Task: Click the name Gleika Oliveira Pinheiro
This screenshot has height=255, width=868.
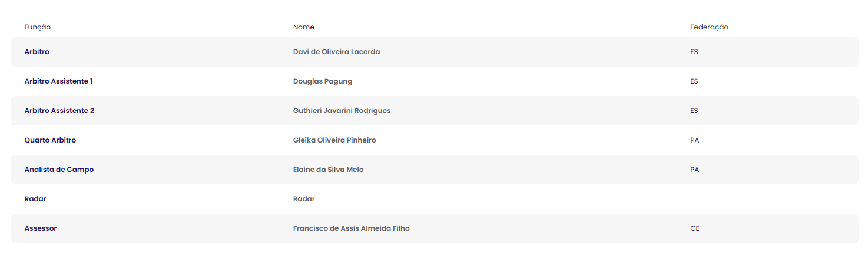Action: click(x=334, y=140)
